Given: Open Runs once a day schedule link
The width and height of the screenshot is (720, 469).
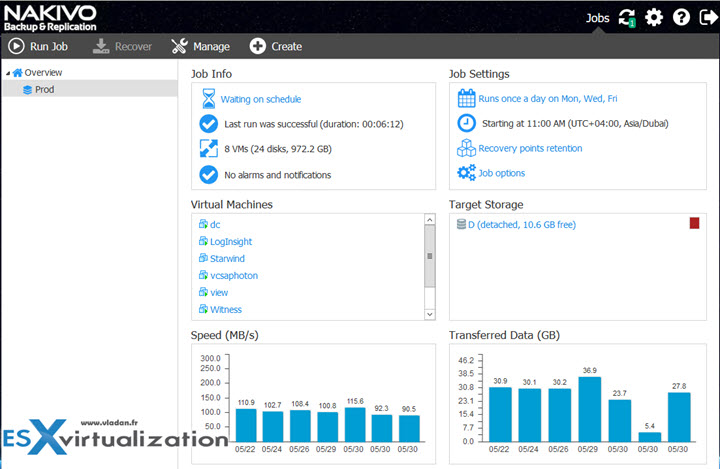Looking at the screenshot, I should pyautogui.click(x=548, y=98).
